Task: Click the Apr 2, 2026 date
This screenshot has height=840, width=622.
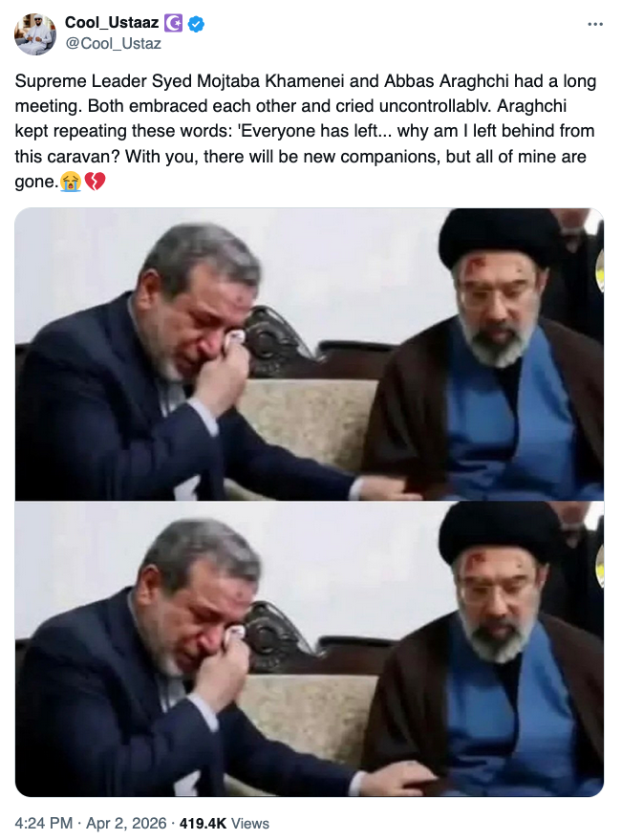Action: pos(126,823)
